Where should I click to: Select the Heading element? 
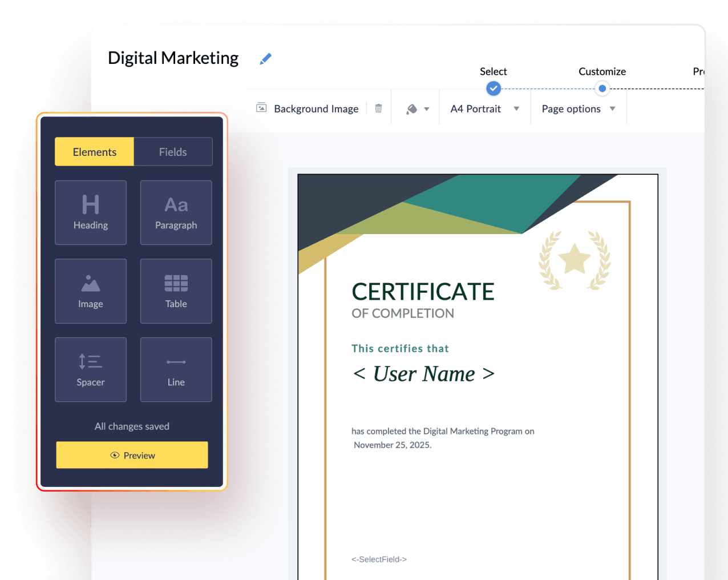[x=90, y=212]
